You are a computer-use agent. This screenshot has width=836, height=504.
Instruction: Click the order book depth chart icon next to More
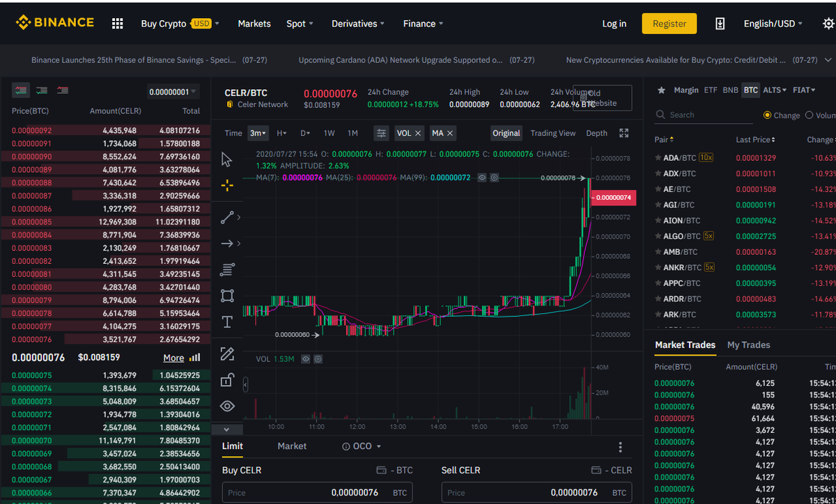click(195, 358)
